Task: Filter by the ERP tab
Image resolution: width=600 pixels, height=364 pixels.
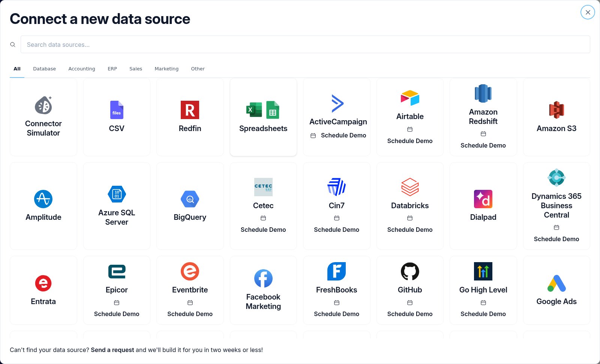Action: (x=112, y=69)
